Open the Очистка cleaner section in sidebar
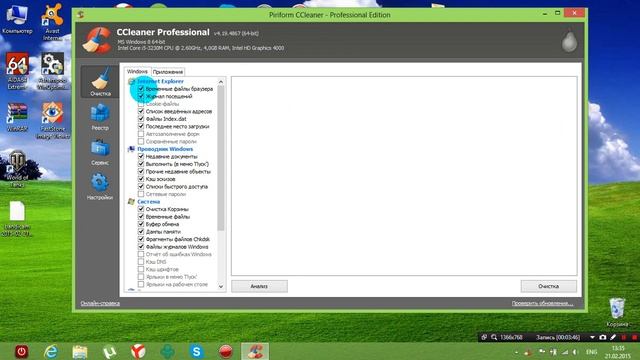This screenshot has width=640, height=360. tap(100, 82)
